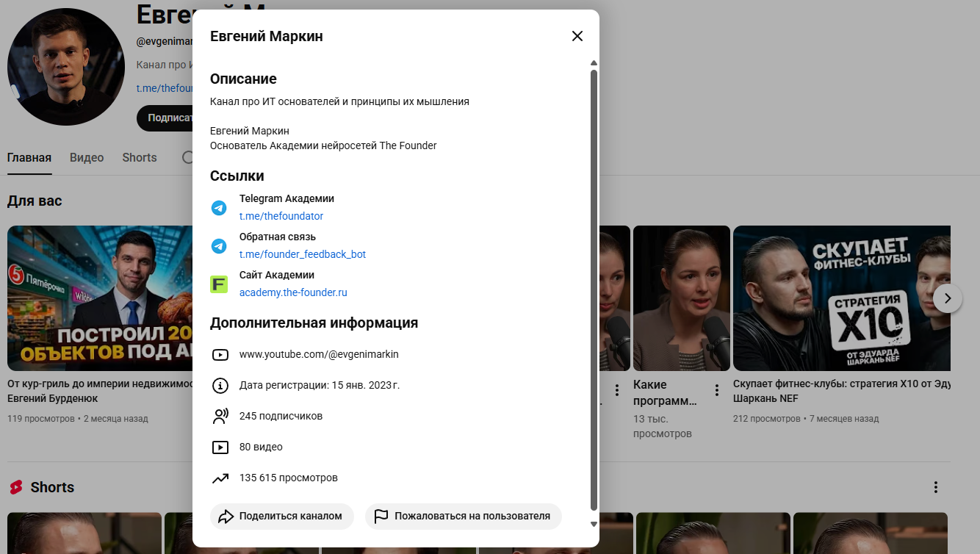980x554 pixels.
Task: Open the t.me/thefoundator link
Action: [x=281, y=216]
